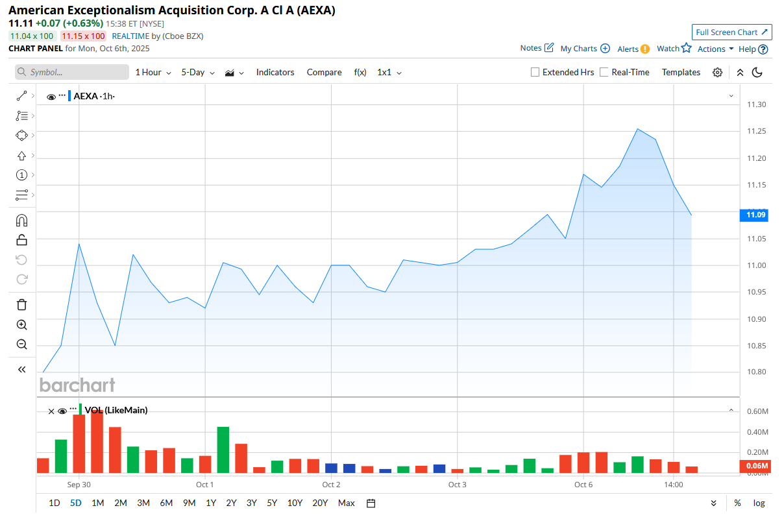The width and height of the screenshot is (784, 532).
Task: Click the AEXA series options dots
Action: click(62, 95)
